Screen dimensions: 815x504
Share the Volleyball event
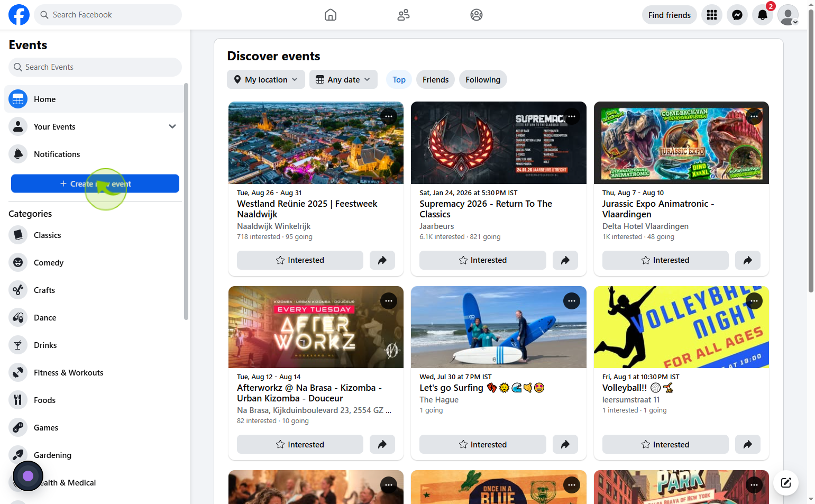click(x=748, y=444)
